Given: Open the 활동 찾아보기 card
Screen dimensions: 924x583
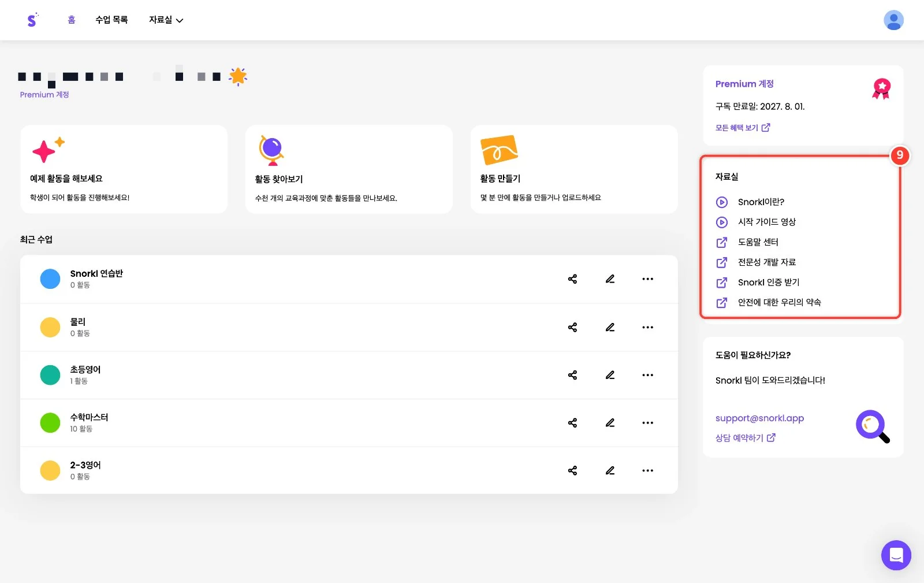Looking at the screenshot, I should pyautogui.click(x=349, y=169).
